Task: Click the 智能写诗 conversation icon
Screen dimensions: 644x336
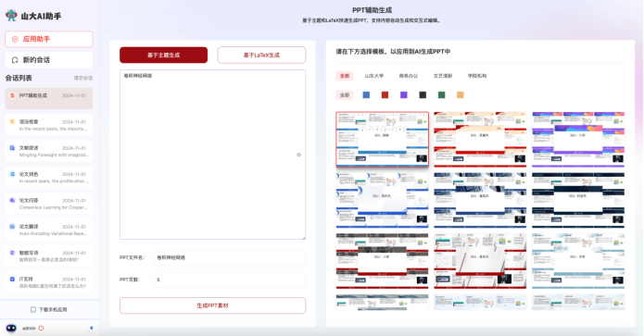Action: click(x=12, y=253)
